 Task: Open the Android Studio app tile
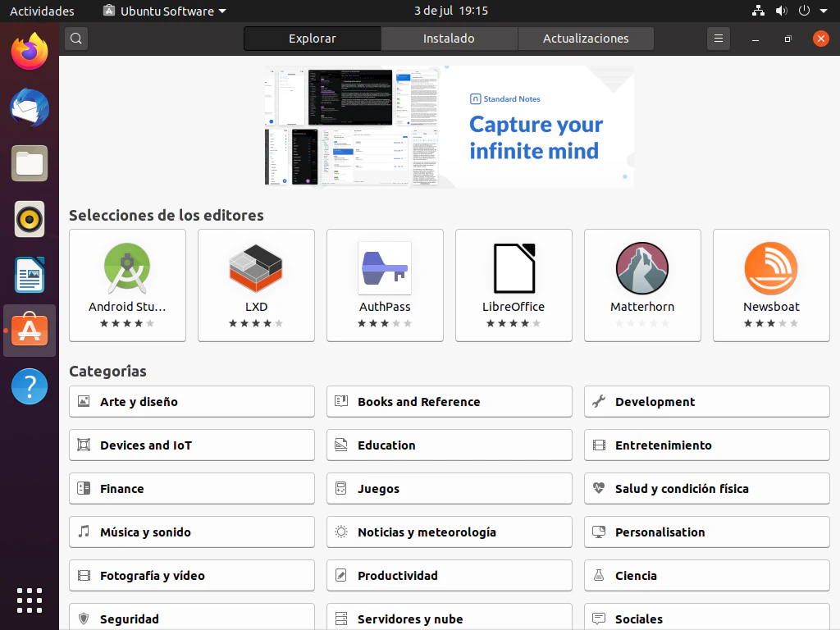[x=127, y=285]
